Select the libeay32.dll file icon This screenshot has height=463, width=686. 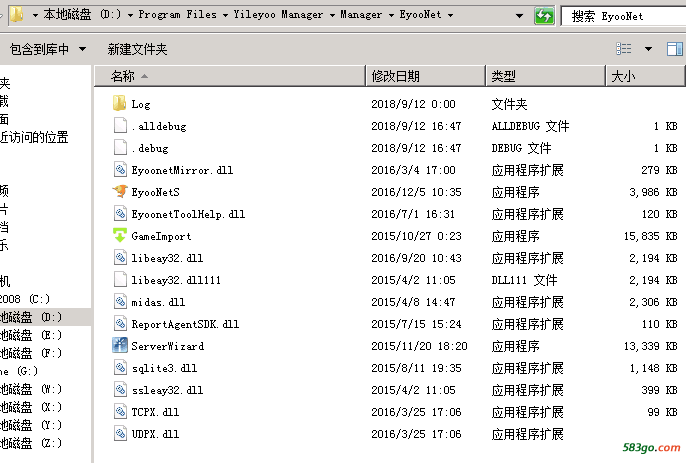tap(120, 257)
